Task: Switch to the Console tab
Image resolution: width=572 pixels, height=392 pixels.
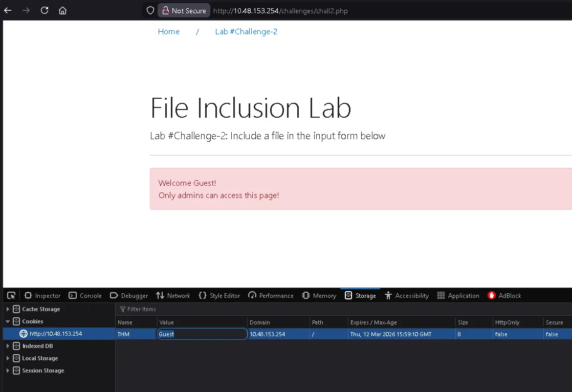Action: pyautogui.click(x=85, y=295)
